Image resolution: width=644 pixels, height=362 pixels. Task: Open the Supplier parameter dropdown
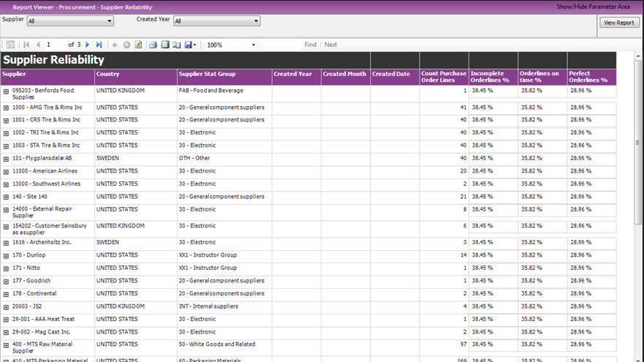tap(110, 21)
